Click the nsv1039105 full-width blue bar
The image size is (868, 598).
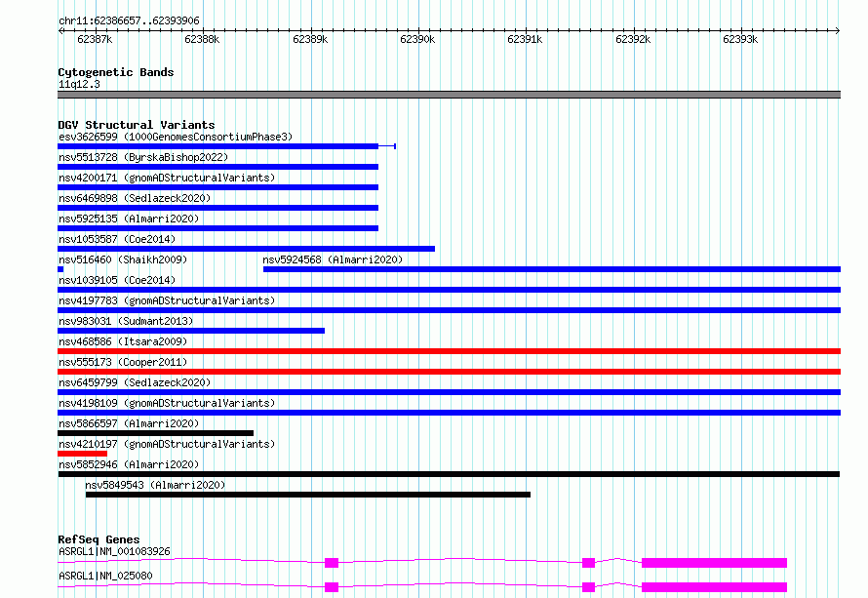[x=449, y=290]
